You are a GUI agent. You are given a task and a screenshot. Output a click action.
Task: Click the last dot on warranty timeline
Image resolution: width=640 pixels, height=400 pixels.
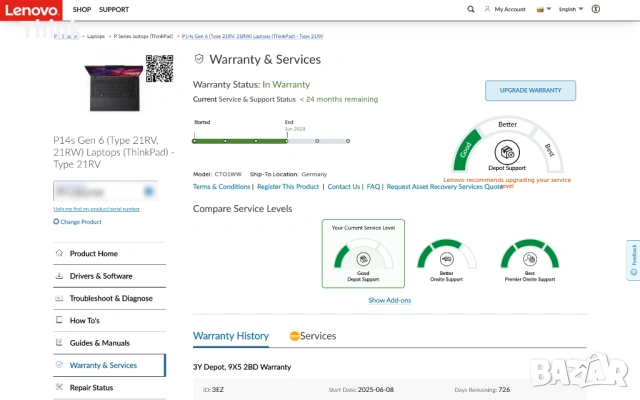[348, 141]
